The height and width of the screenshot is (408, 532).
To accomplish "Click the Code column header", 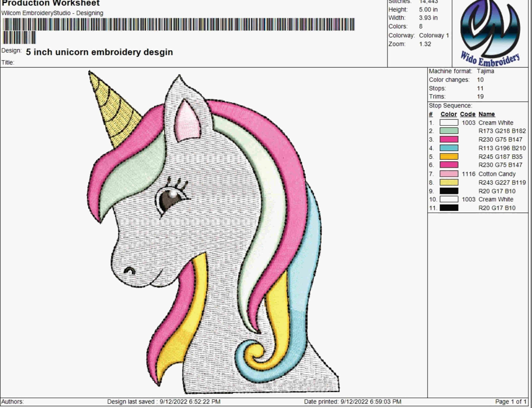I will click(x=468, y=114).
